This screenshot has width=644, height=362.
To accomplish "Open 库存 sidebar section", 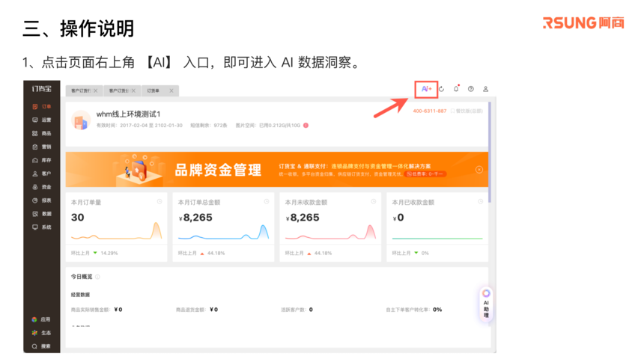I will click(x=42, y=160).
